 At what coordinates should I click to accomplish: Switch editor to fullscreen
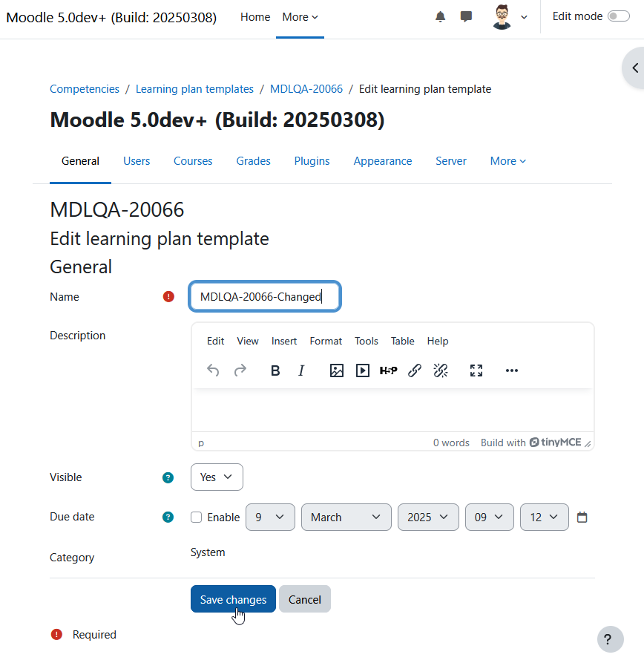pos(476,370)
